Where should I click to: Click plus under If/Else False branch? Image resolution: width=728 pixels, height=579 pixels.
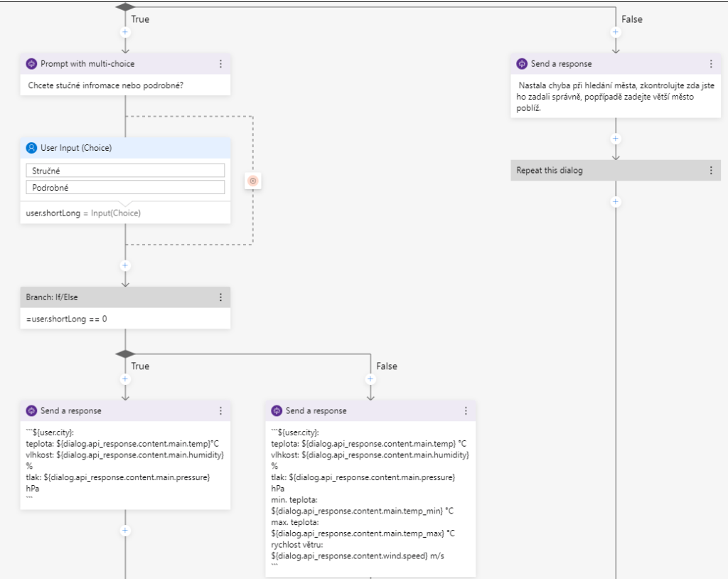(x=370, y=379)
